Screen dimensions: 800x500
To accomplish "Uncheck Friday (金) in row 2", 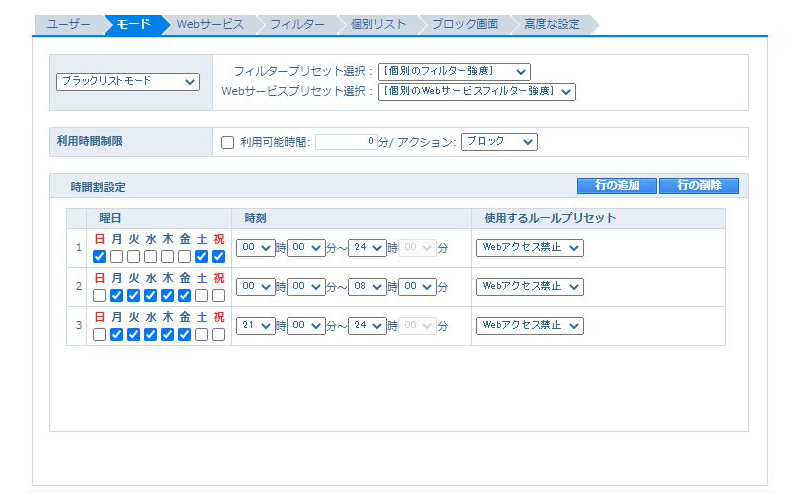I will pyautogui.click(x=185, y=295).
